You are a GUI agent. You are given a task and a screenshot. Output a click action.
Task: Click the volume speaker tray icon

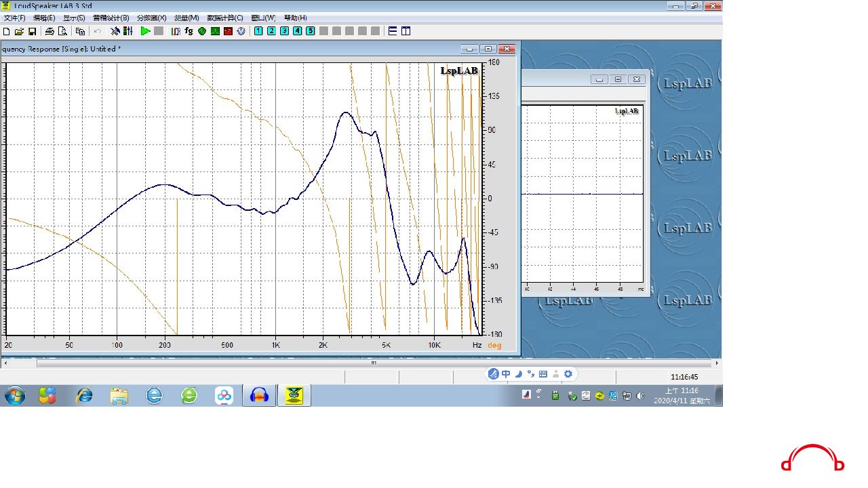(639, 396)
